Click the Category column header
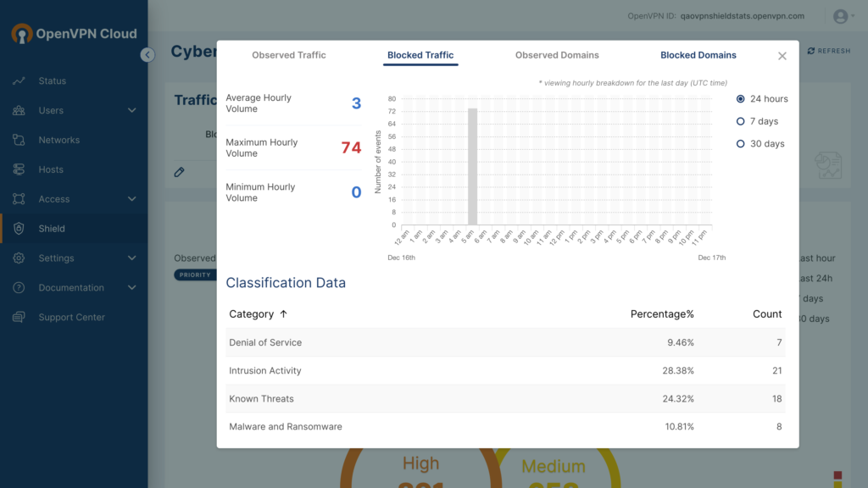 pyautogui.click(x=251, y=314)
